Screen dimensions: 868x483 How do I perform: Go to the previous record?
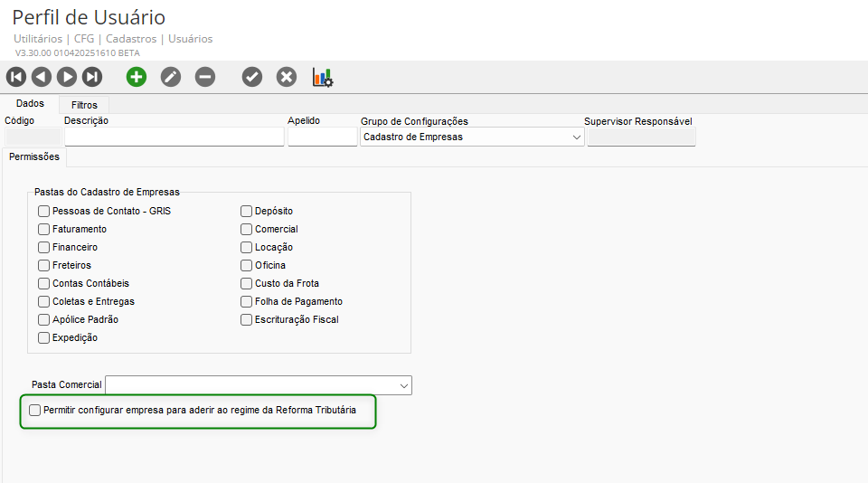pos(42,77)
